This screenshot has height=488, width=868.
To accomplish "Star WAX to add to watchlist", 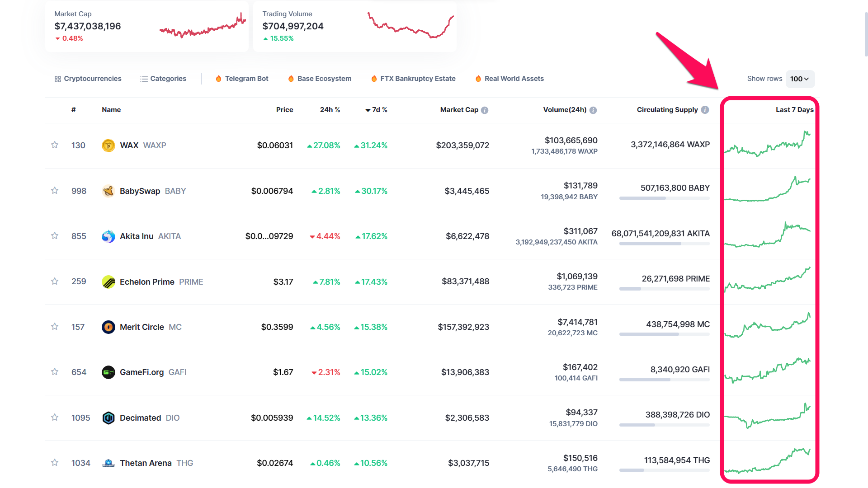I will pos(55,145).
